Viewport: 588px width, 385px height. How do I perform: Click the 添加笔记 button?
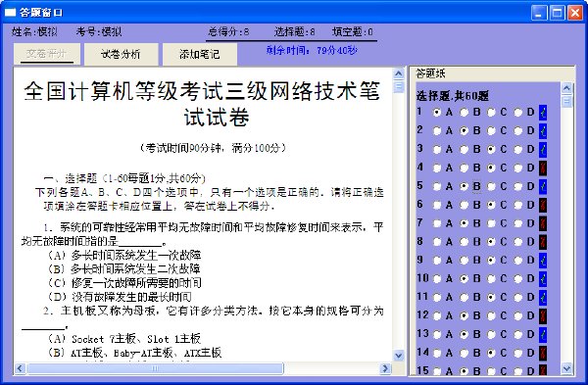(200, 54)
